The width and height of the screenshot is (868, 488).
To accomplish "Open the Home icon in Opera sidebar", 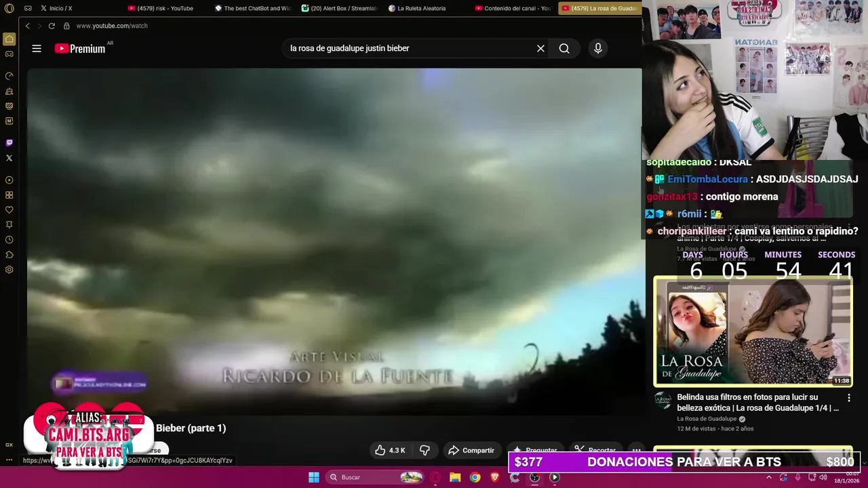I will 9,39.
